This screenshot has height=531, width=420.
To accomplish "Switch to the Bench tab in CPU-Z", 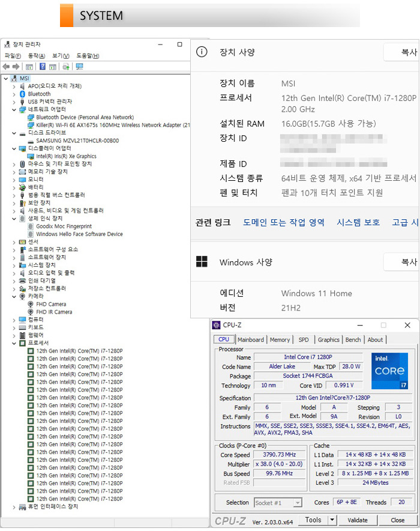I will 353,339.
